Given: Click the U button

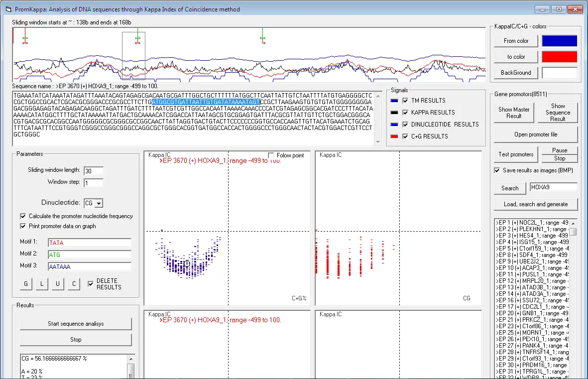Looking at the screenshot, I should (x=57, y=284).
